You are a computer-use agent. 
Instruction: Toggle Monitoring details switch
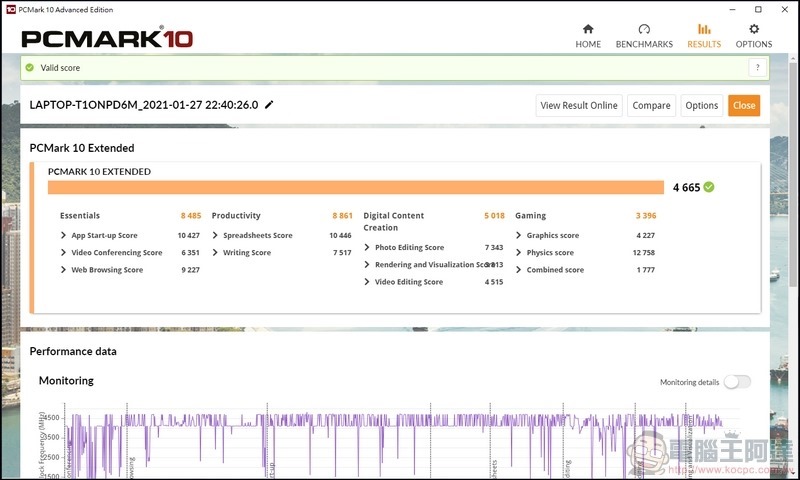[x=737, y=382]
